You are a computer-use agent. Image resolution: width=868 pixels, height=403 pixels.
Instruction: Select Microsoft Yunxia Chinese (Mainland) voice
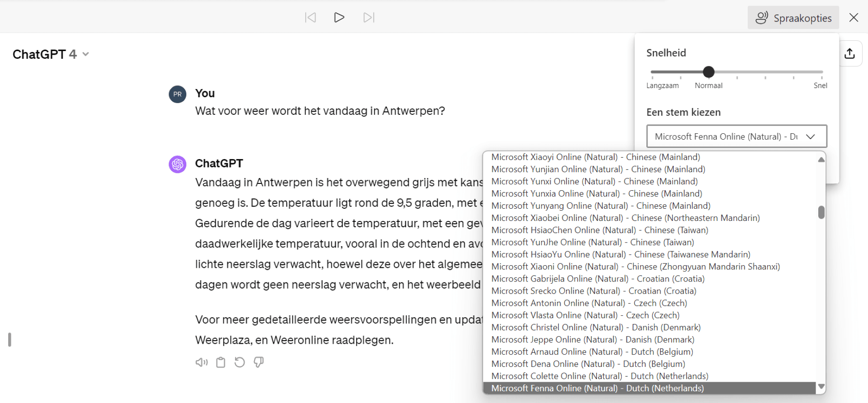tap(650, 194)
